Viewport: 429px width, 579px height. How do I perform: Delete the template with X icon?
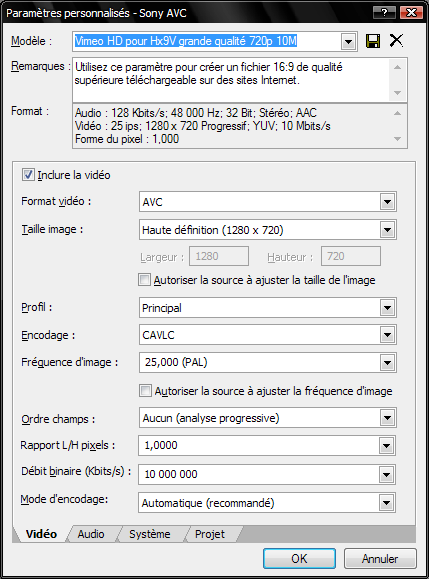[x=397, y=40]
